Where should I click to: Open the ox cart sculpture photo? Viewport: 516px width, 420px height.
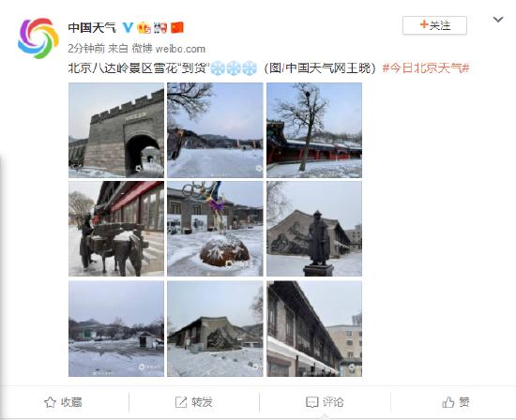point(116,229)
